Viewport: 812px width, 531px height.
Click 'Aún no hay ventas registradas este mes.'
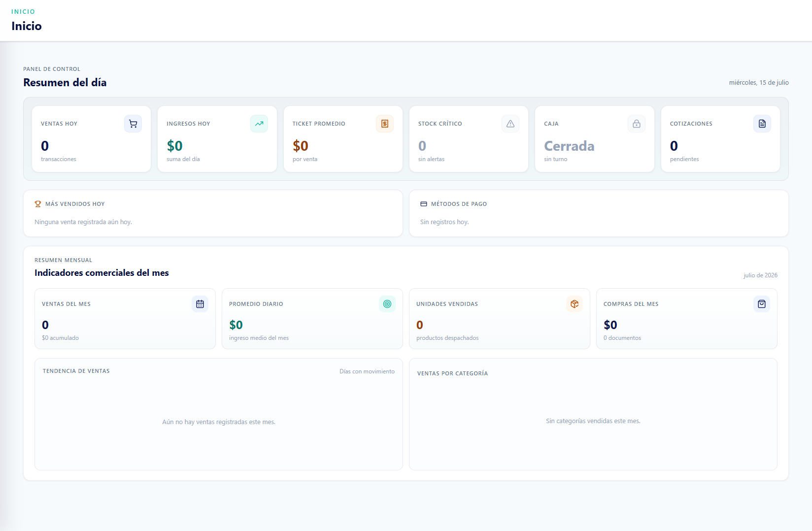[219, 422]
